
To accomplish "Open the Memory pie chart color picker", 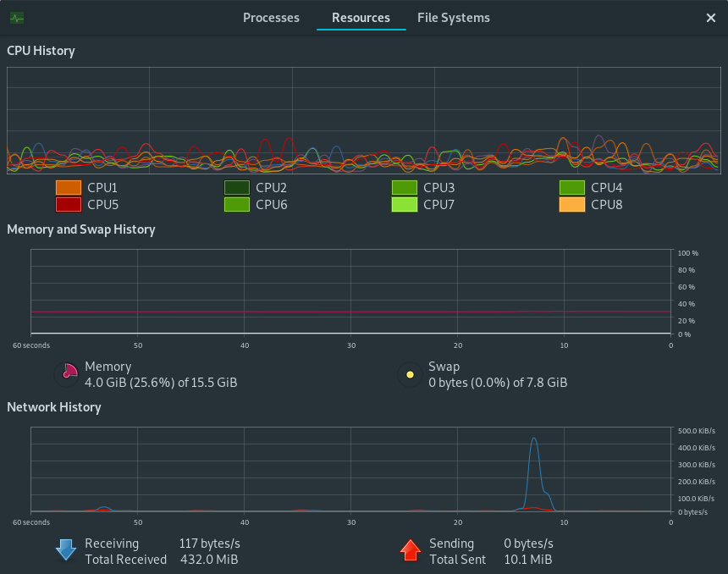I will 68,374.
